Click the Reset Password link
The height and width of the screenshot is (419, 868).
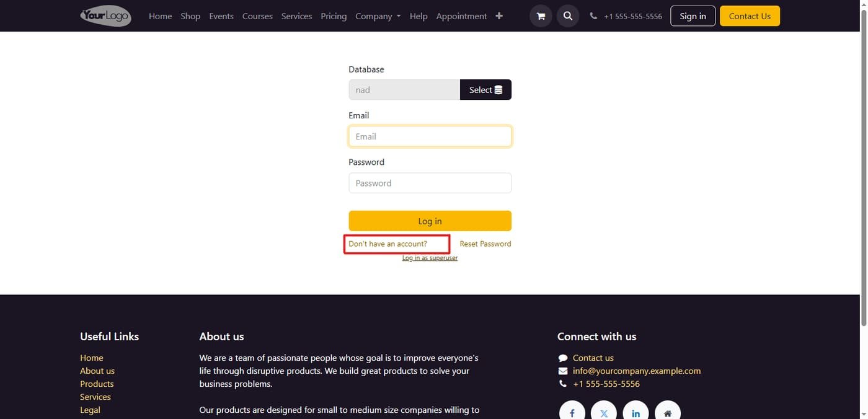click(485, 244)
